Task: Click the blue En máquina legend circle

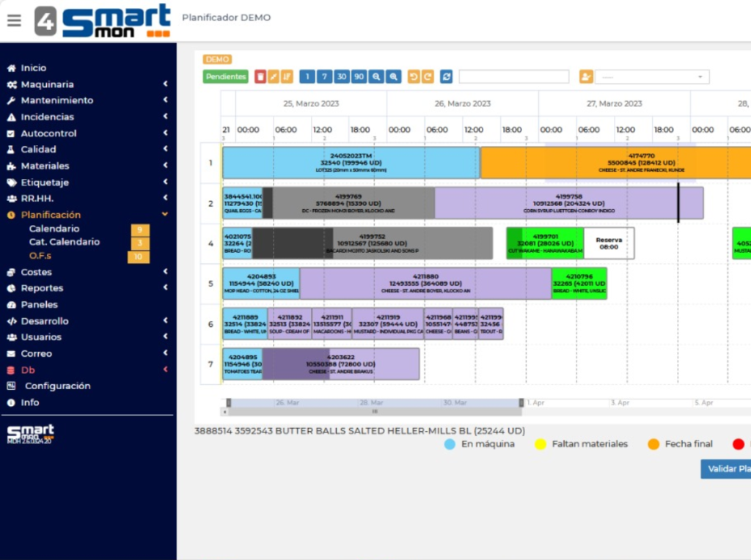Action: tap(450, 443)
